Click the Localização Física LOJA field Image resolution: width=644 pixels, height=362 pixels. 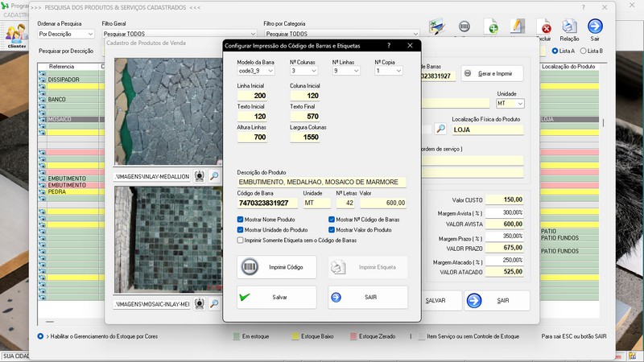click(x=488, y=130)
